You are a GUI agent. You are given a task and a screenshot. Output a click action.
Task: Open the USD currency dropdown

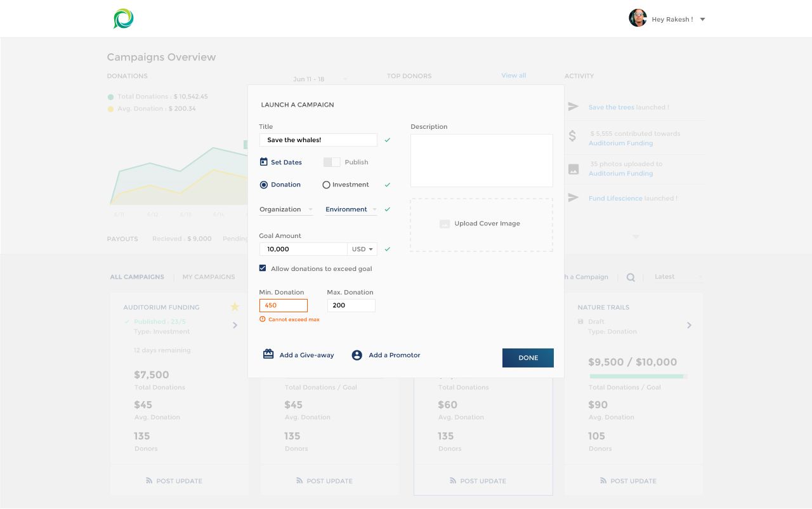[x=362, y=249]
